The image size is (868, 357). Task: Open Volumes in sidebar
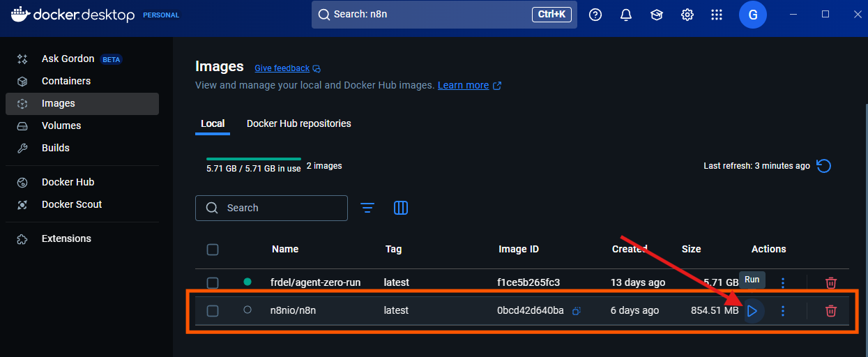[x=82, y=126]
